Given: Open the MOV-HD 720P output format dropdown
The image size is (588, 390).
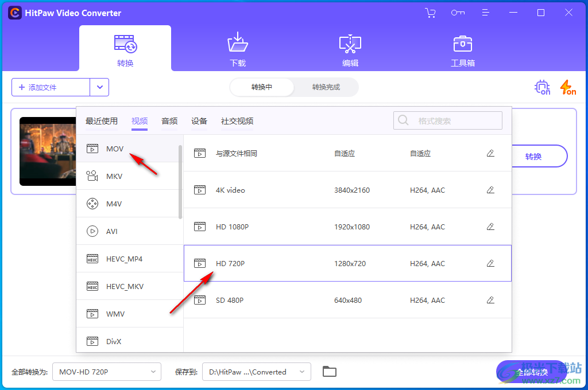Looking at the screenshot, I should (106, 372).
